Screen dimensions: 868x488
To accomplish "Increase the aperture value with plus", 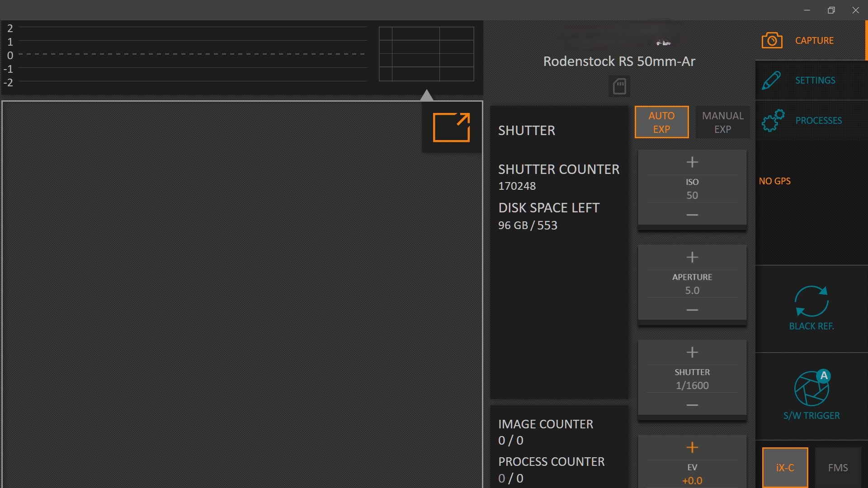I will [692, 257].
